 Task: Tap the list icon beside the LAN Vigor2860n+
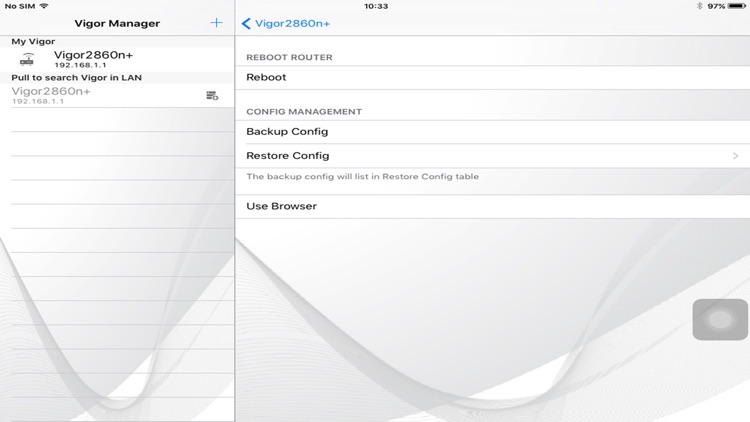(x=212, y=96)
